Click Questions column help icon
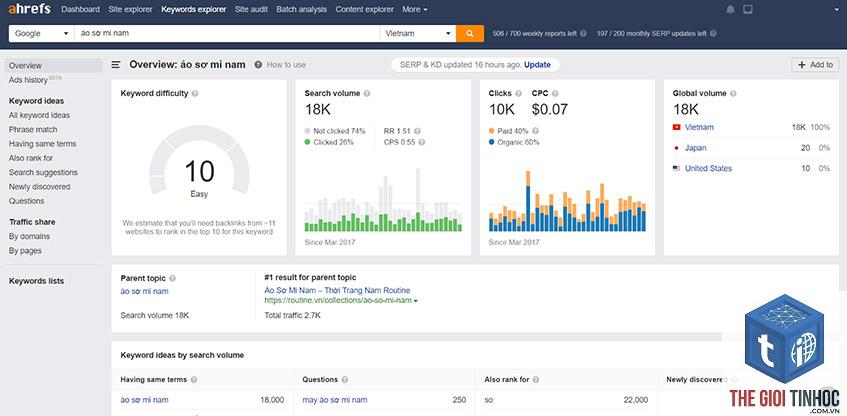 coord(345,380)
